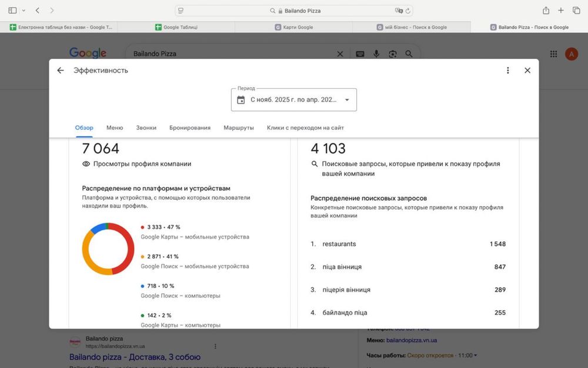
Task: Click the red Google Карты mobile legend dot
Action: click(x=142, y=227)
